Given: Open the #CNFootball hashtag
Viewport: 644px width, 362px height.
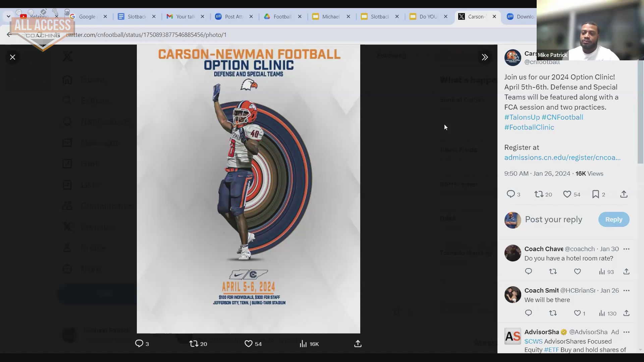Looking at the screenshot, I should [x=562, y=117].
